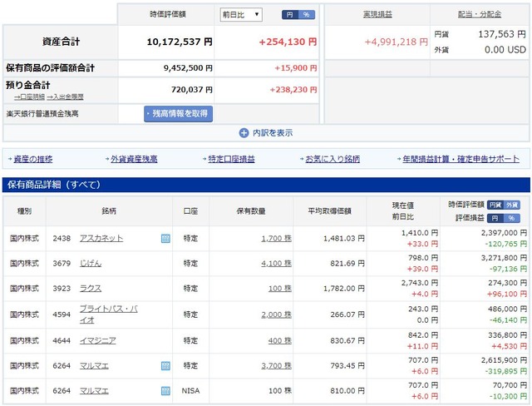Select valuation loss -319,895 円
This screenshot has width=532, height=406.
(x=505, y=371)
